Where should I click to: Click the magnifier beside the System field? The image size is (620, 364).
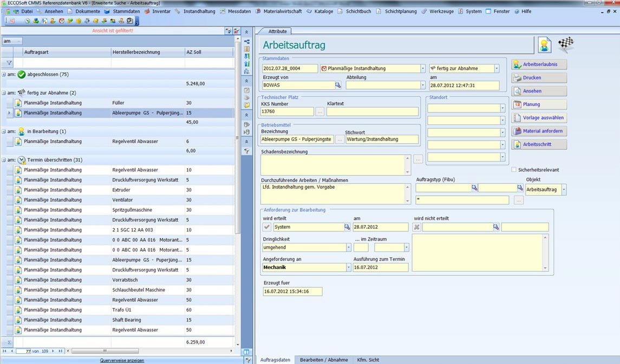[x=347, y=227]
